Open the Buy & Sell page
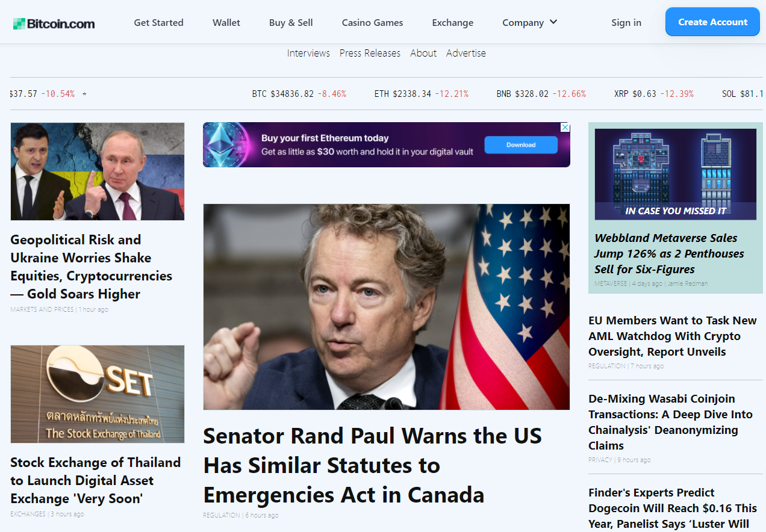766x532 pixels. (x=291, y=22)
